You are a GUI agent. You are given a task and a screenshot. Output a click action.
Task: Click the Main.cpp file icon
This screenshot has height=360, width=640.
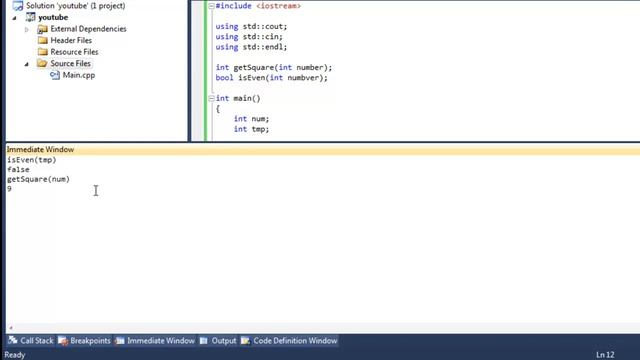point(55,75)
